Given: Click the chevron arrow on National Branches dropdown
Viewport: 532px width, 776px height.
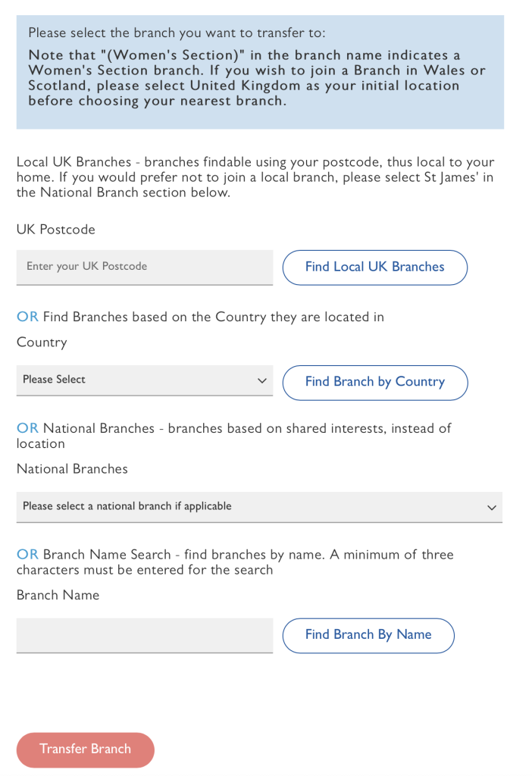Looking at the screenshot, I should 492,508.
